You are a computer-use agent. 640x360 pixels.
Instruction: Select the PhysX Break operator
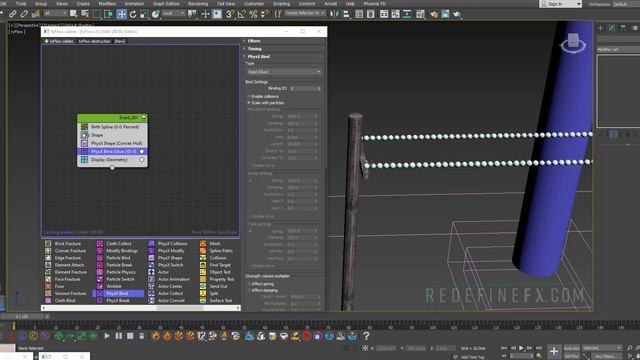pos(113,300)
